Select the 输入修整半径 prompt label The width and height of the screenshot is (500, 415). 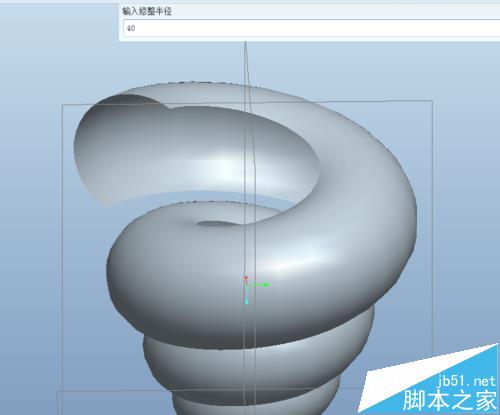click(147, 12)
